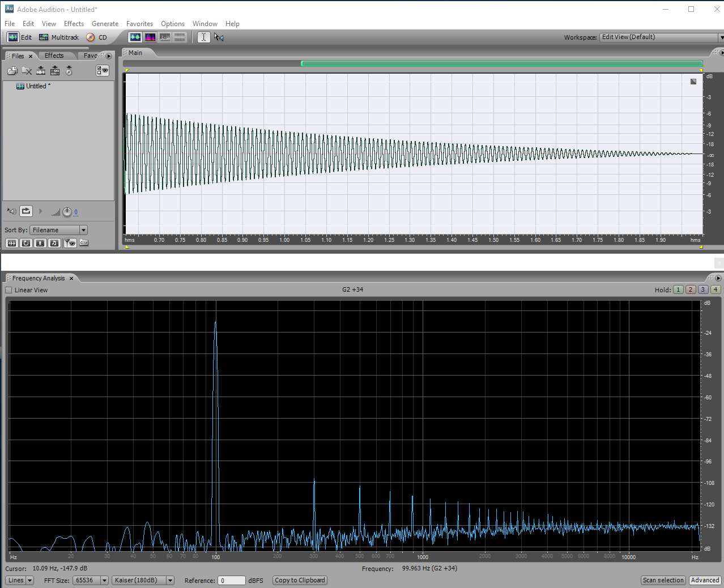724x588 pixels.
Task: Toggle Show Video Files filter button
Action: (40, 243)
